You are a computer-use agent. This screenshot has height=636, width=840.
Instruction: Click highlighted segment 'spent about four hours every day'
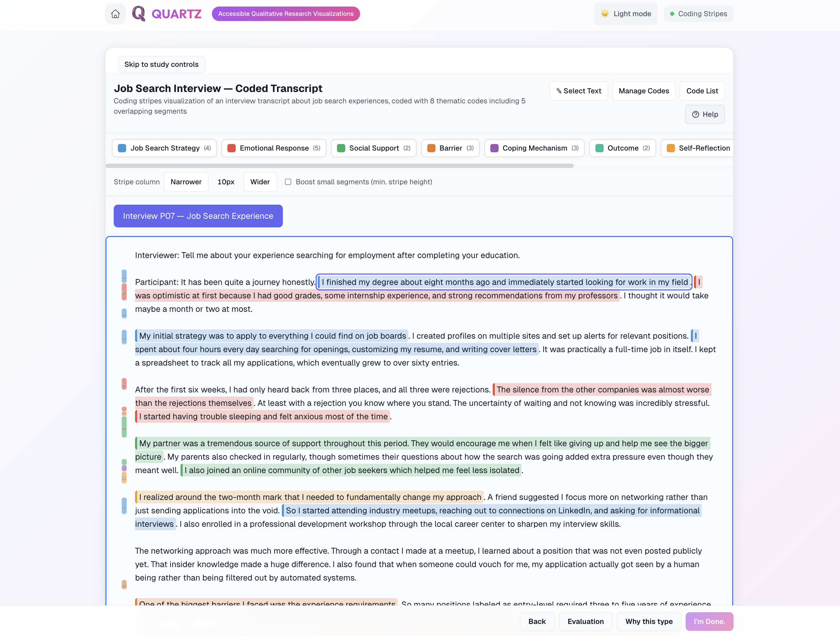[x=337, y=349]
